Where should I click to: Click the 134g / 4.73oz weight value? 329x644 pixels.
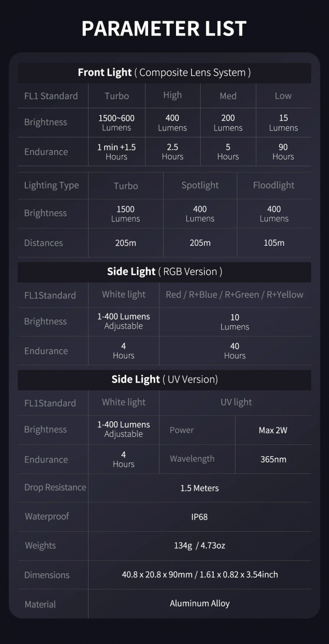pyautogui.click(x=200, y=546)
